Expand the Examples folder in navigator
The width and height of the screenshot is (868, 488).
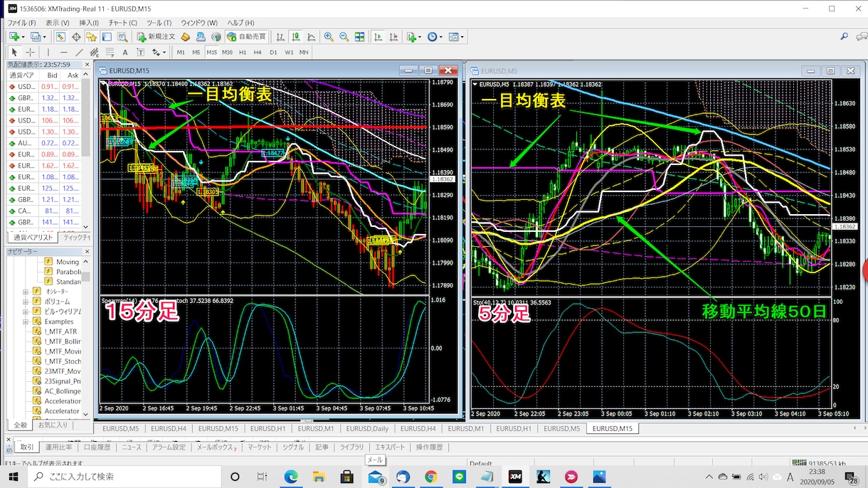tap(26, 322)
